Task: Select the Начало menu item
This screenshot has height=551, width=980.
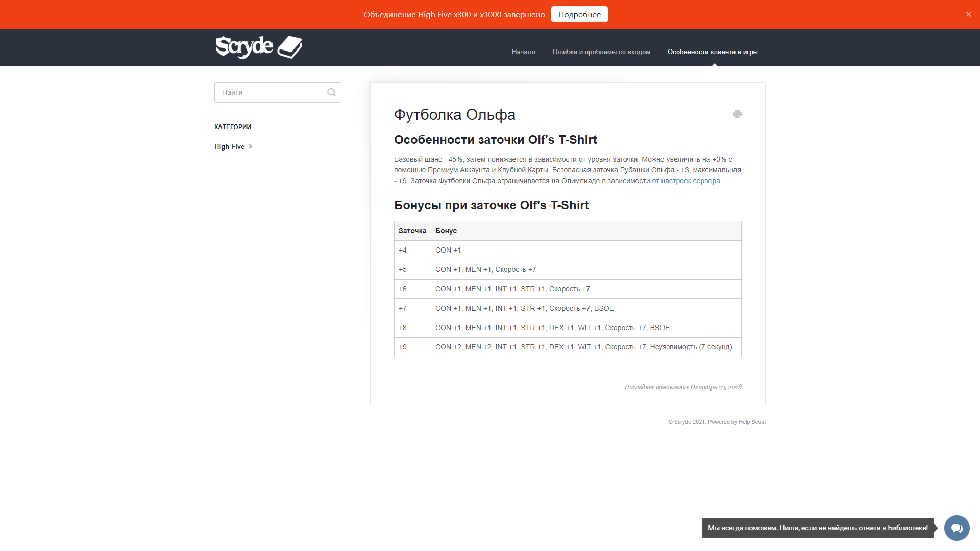Action: click(x=523, y=52)
